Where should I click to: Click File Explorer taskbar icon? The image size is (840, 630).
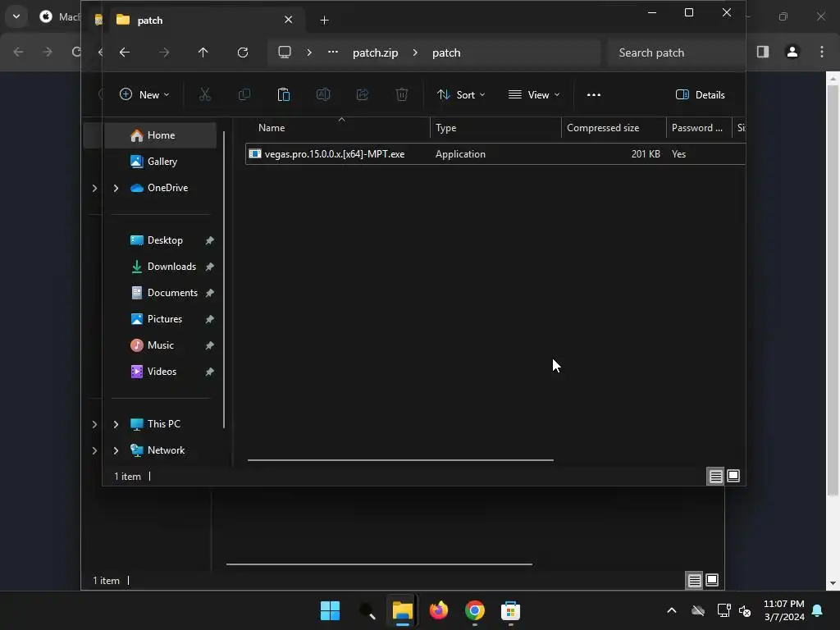[402, 610]
